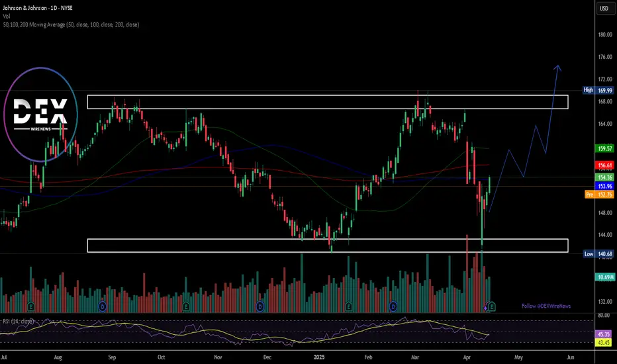The height and width of the screenshot is (364, 617).
Task: Click the May label on time axis
Action: tap(518, 357)
